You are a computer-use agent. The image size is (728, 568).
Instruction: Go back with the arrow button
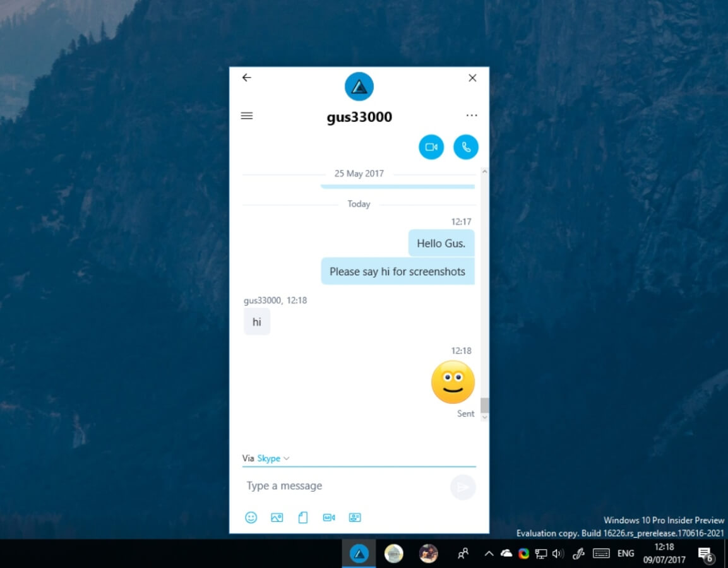pyautogui.click(x=246, y=78)
